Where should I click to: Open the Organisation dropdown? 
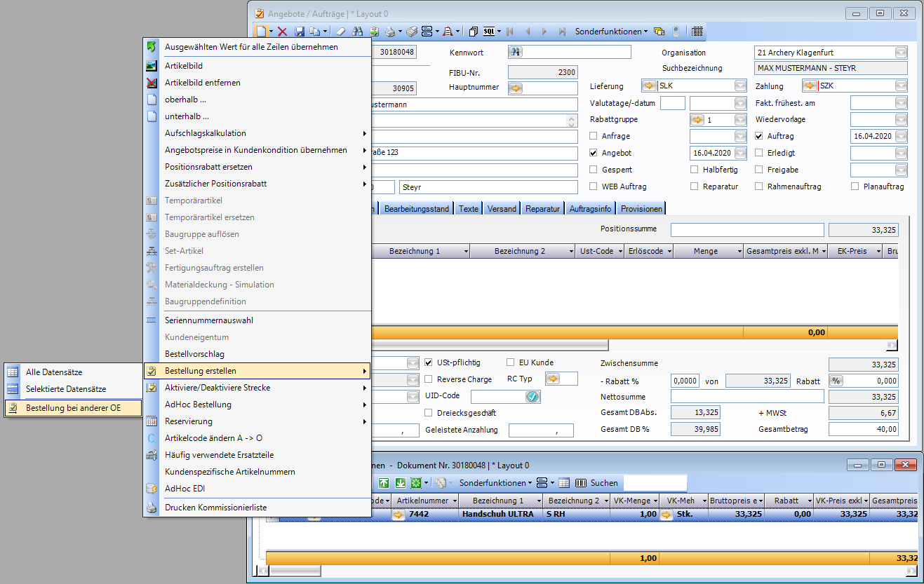pos(901,53)
